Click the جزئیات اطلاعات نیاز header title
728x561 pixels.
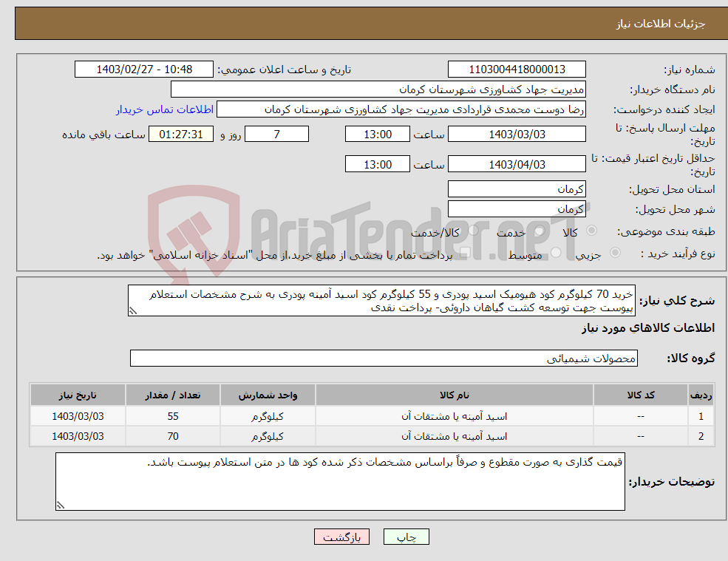[x=660, y=24]
